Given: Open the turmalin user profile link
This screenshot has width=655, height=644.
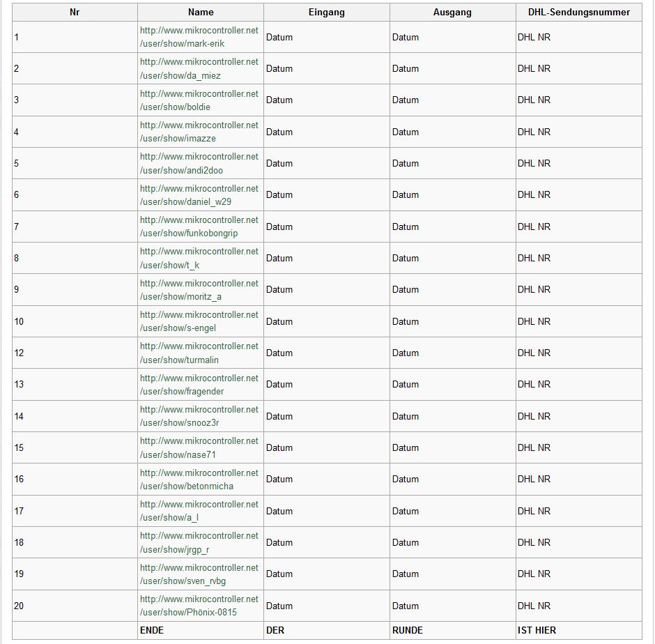Looking at the screenshot, I should 199,353.
